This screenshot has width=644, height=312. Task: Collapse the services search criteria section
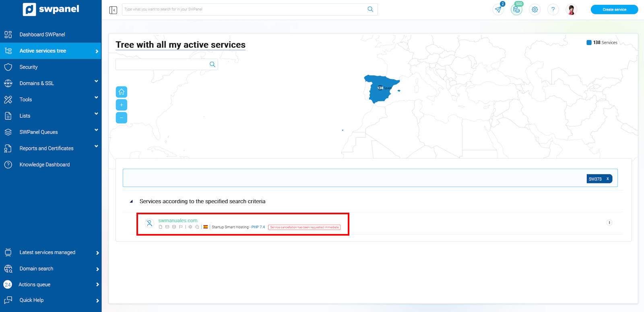click(131, 201)
